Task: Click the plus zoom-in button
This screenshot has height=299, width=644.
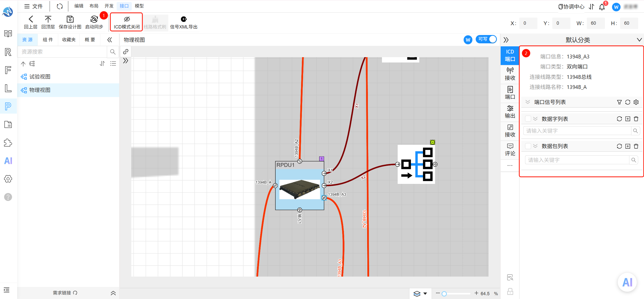Action: tap(476, 293)
